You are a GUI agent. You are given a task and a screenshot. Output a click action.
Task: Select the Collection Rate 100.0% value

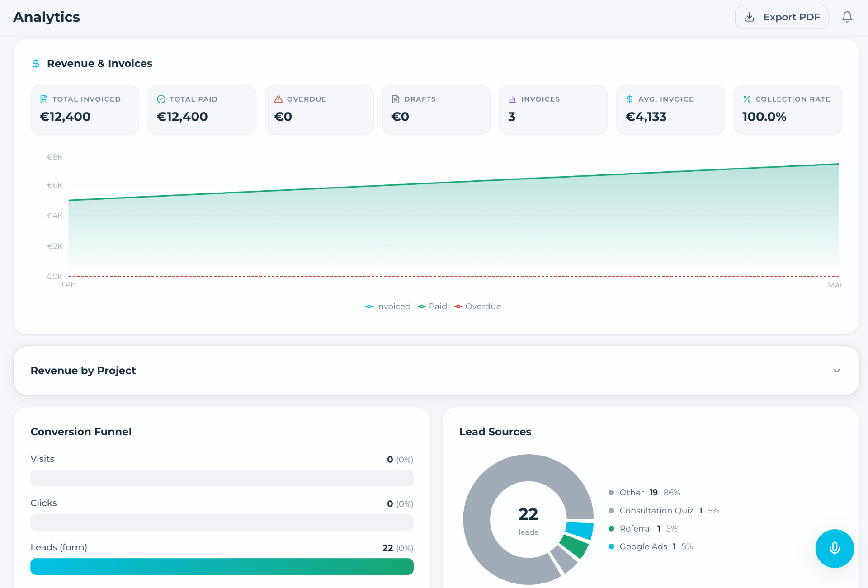(764, 117)
